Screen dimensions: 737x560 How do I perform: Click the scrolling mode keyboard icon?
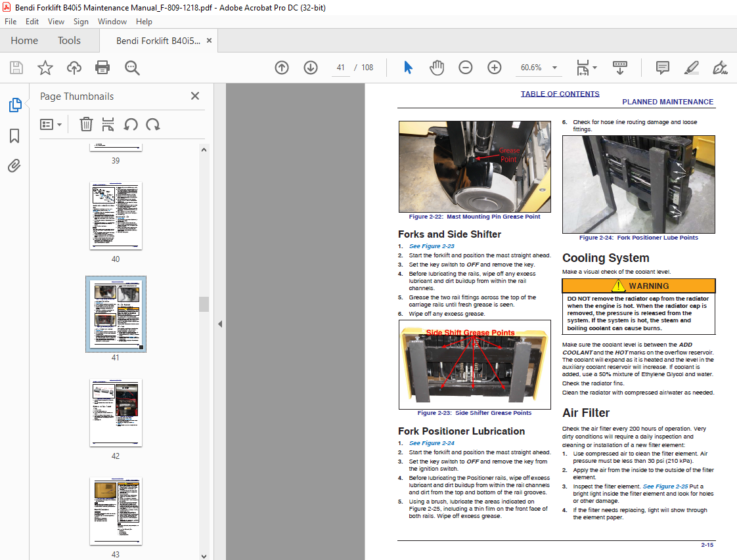[620, 68]
